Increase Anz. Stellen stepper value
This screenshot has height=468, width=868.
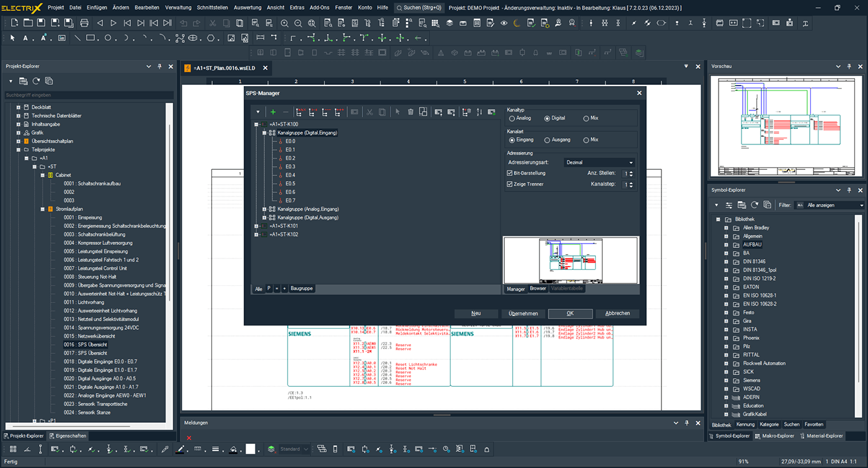632,172
